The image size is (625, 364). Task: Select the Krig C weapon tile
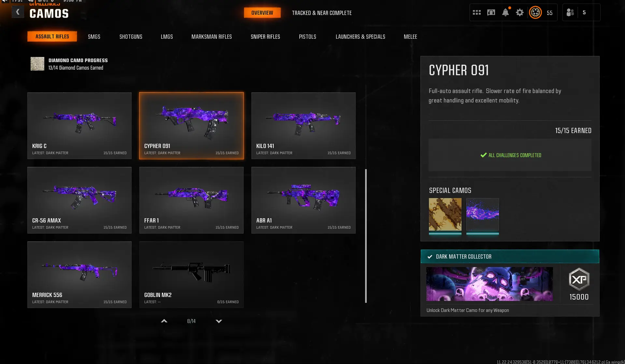coord(79,126)
